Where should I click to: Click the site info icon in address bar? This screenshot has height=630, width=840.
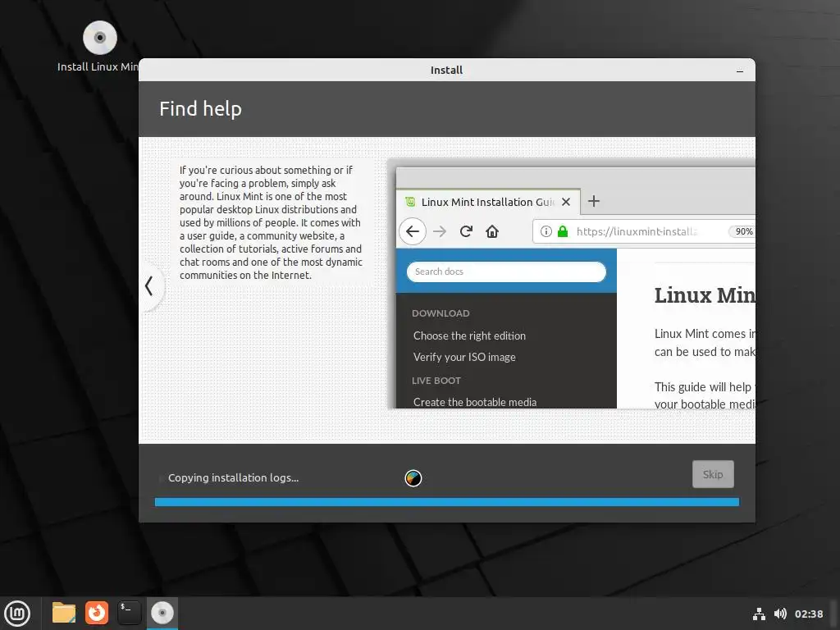[x=546, y=231]
